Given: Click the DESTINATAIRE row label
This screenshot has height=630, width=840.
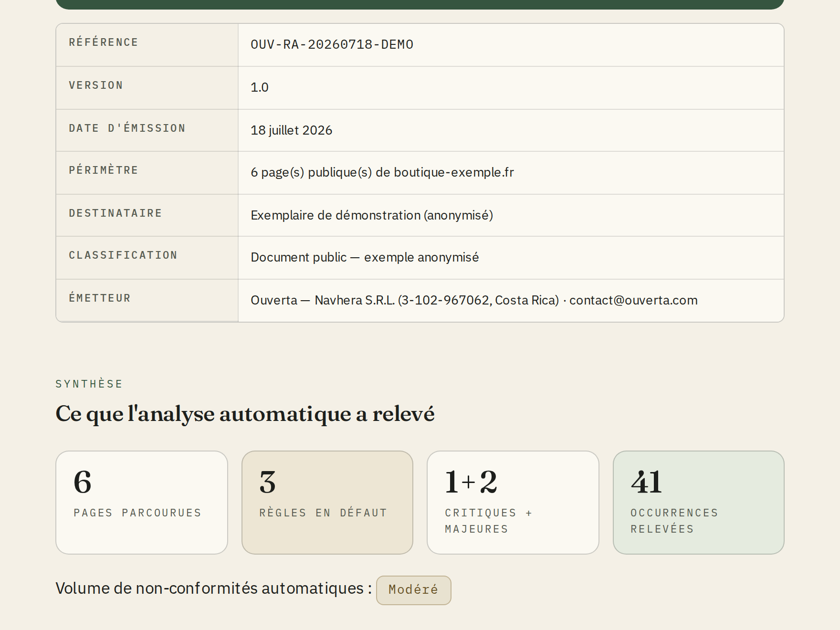Looking at the screenshot, I should [x=115, y=213].
